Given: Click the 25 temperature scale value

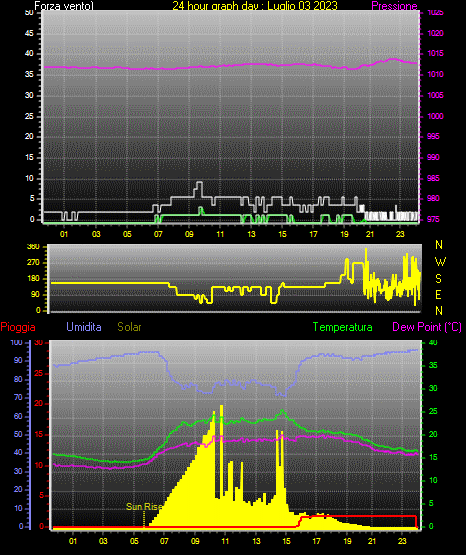Looking at the screenshot, I should click(x=433, y=411).
